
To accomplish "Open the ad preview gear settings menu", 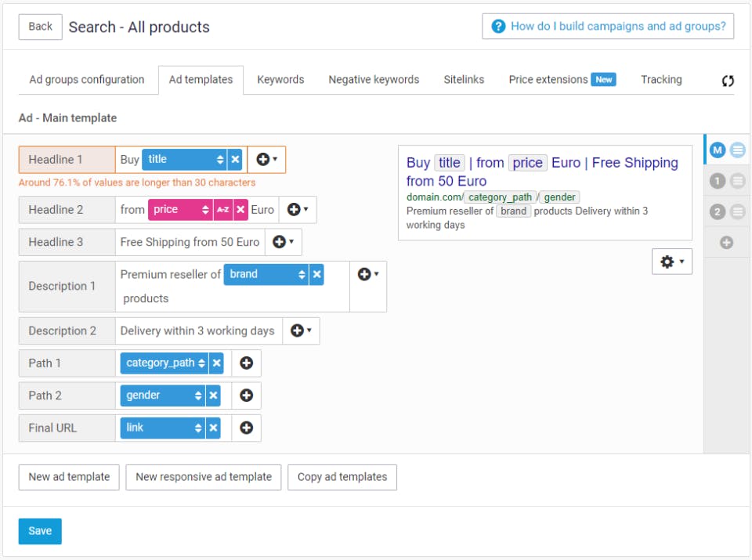I will pos(671,262).
